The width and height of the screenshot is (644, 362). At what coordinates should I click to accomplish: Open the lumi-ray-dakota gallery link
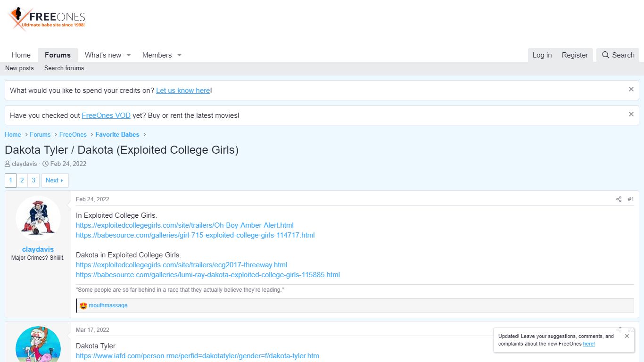pyautogui.click(x=208, y=275)
